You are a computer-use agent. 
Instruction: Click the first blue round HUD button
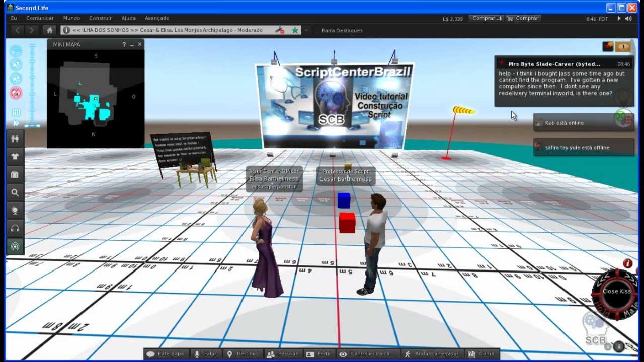click(x=16, y=51)
